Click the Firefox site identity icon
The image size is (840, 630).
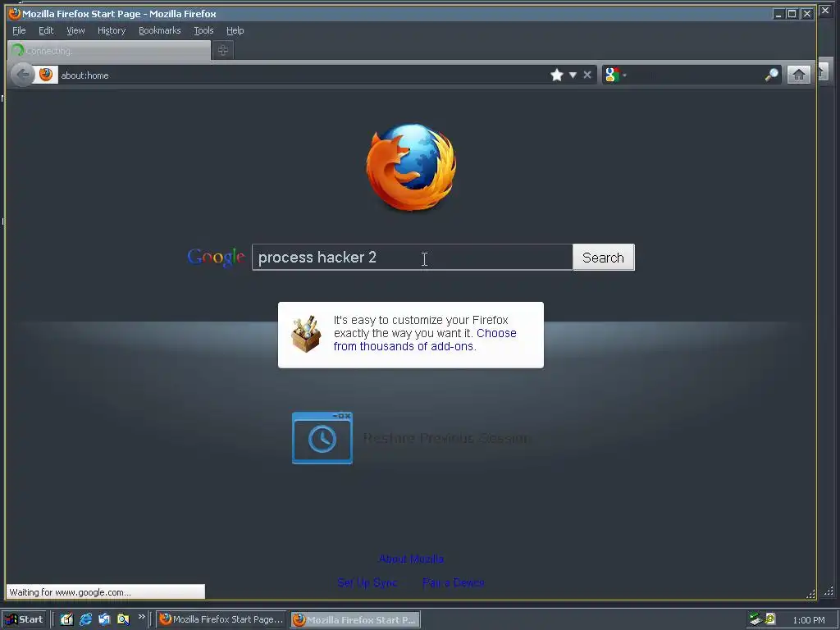[46, 75]
